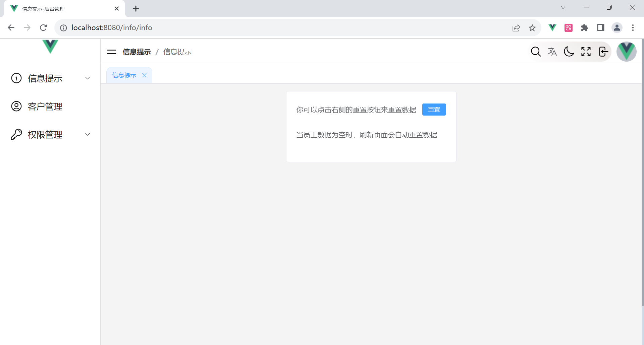Click the logout icon in the header
Viewport: 644px width, 345px height.
pos(603,52)
